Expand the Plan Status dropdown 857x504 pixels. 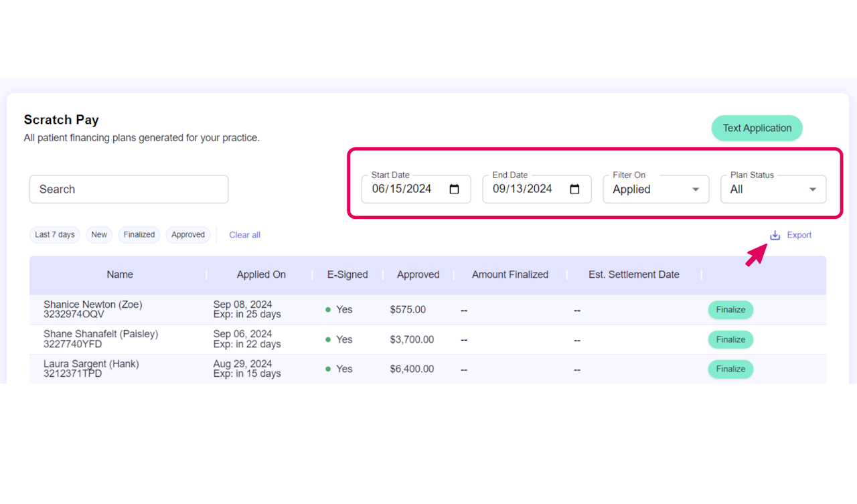coord(773,189)
